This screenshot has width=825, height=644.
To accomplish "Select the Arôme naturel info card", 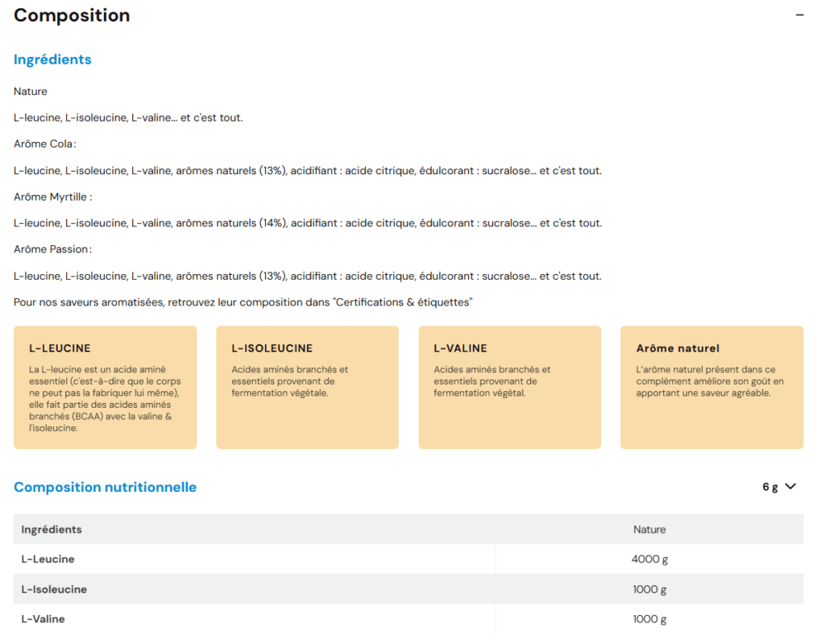I will point(712,387).
